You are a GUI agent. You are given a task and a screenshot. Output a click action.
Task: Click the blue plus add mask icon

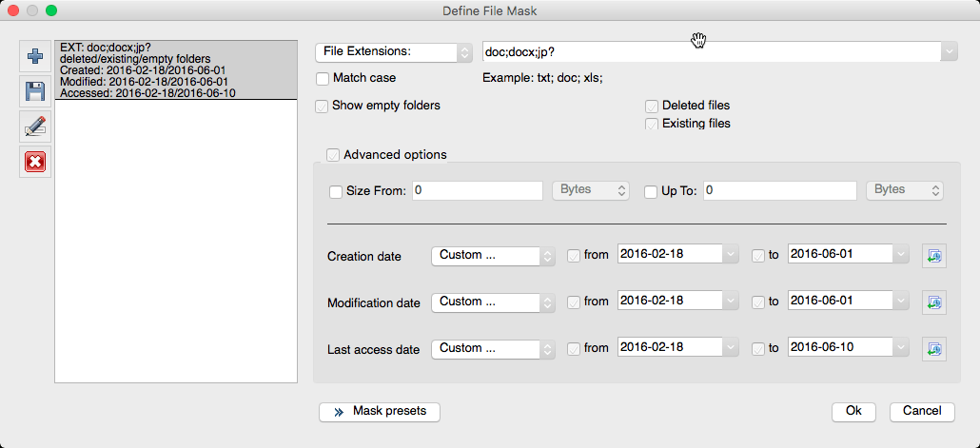(x=35, y=56)
